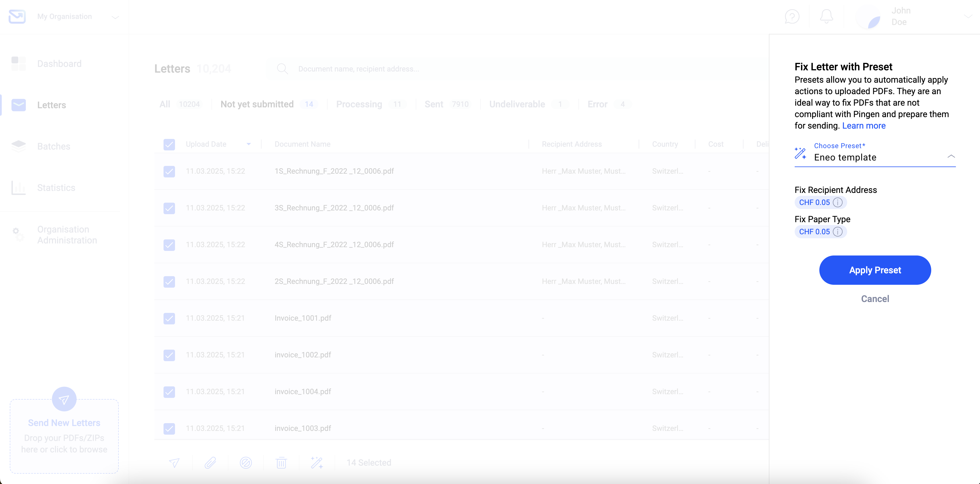Uncheck Invoice_1001.pdf row checkbox

pos(169,318)
